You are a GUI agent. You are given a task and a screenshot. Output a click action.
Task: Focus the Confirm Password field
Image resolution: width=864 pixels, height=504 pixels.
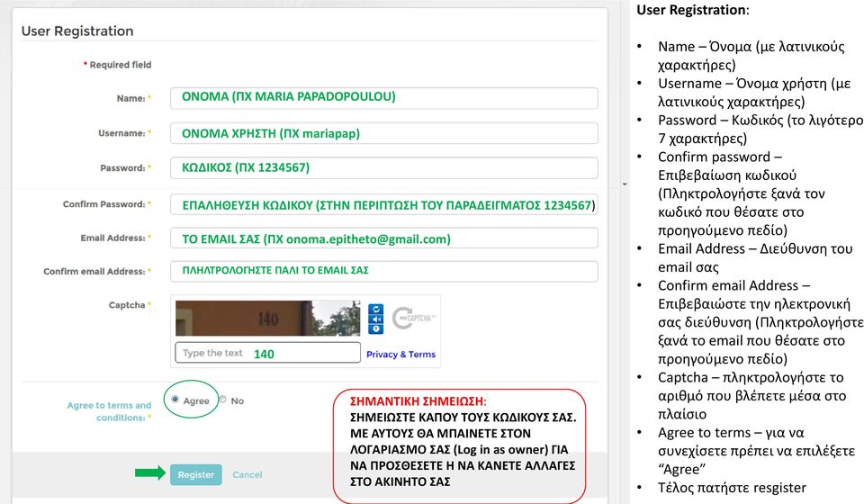click(x=384, y=204)
